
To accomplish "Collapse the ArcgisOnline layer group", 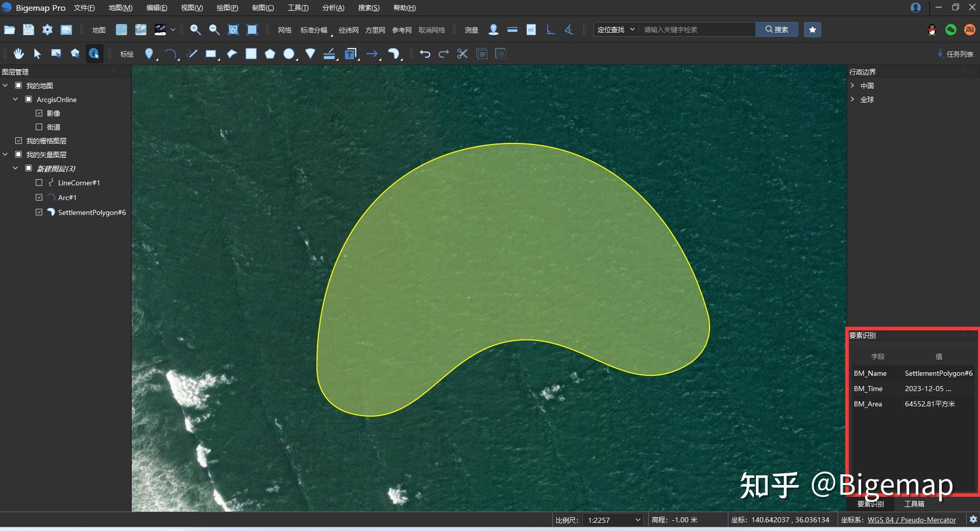I will pyautogui.click(x=15, y=100).
